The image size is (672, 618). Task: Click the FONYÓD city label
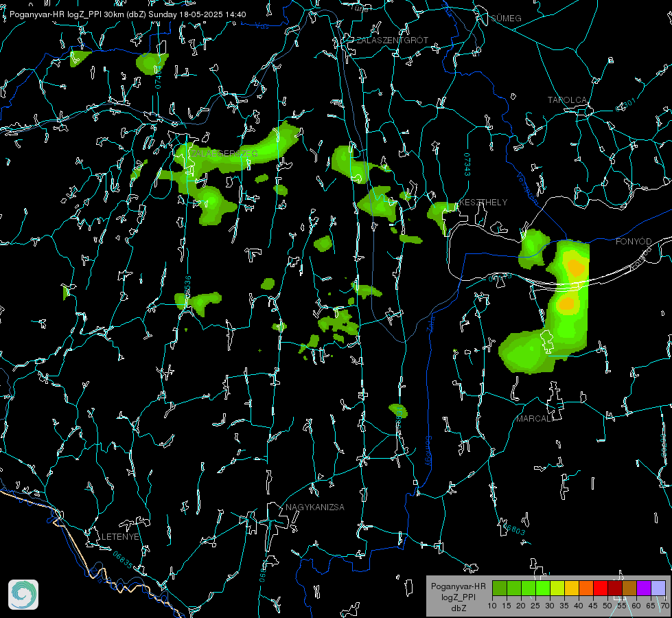coord(634,242)
